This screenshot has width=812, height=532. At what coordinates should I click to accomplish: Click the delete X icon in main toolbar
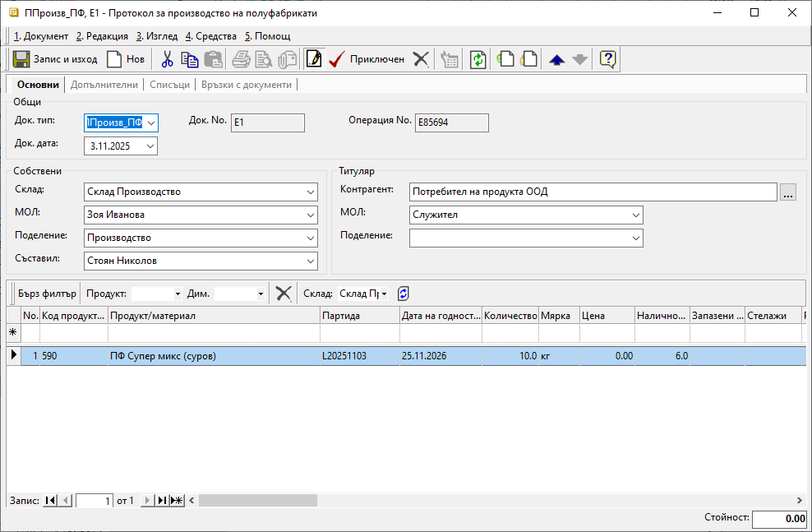pyautogui.click(x=421, y=59)
